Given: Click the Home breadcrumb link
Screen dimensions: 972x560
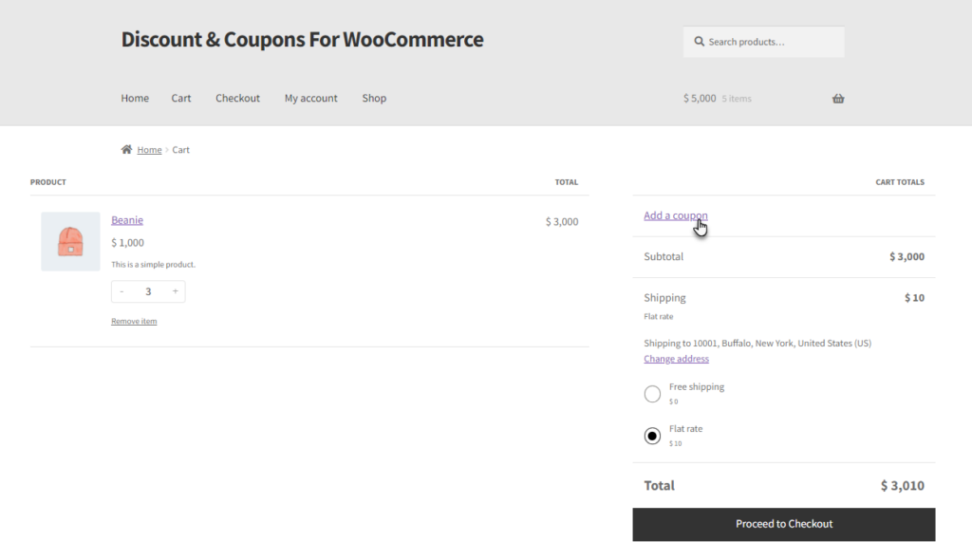Looking at the screenshot, I should [x=149, y=149].
